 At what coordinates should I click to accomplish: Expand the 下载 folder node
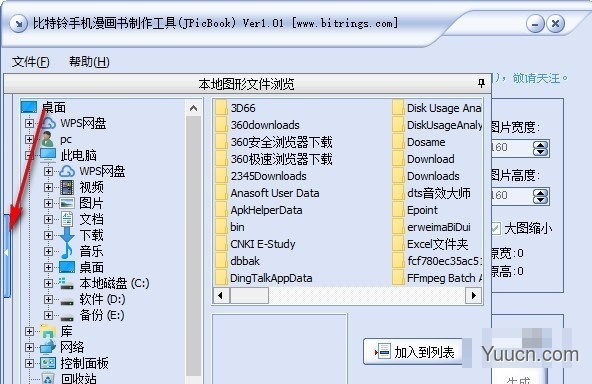48,235
